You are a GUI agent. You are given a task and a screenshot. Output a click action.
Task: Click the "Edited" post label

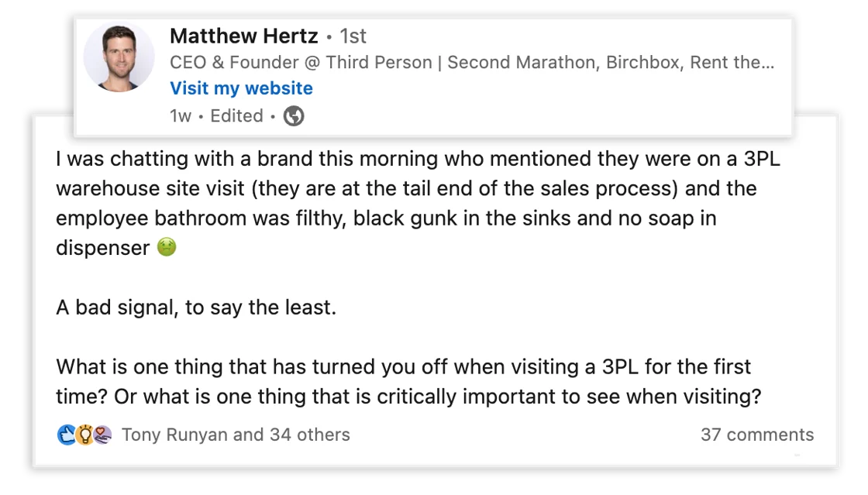[236, 116]
